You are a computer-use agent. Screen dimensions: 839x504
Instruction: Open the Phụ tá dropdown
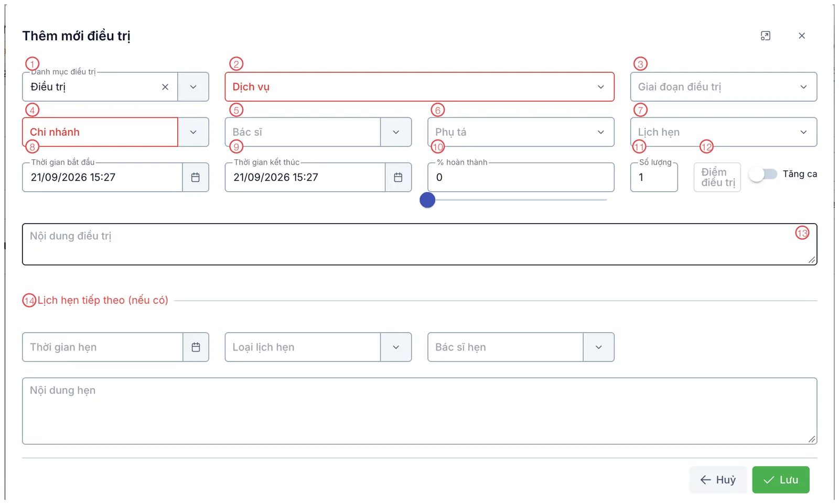(521, 132)
